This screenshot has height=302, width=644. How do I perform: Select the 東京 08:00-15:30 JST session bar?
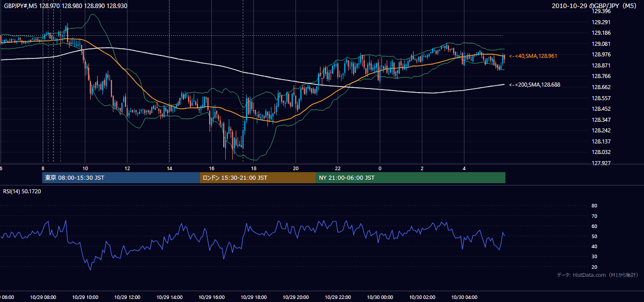click(x=121, y=178)
